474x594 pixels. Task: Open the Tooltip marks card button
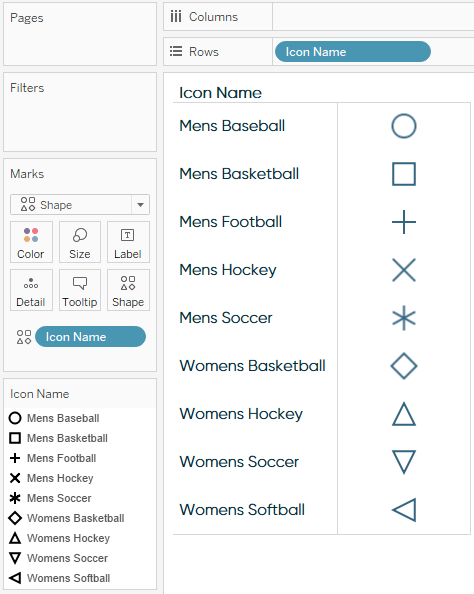tap(80, 290)
